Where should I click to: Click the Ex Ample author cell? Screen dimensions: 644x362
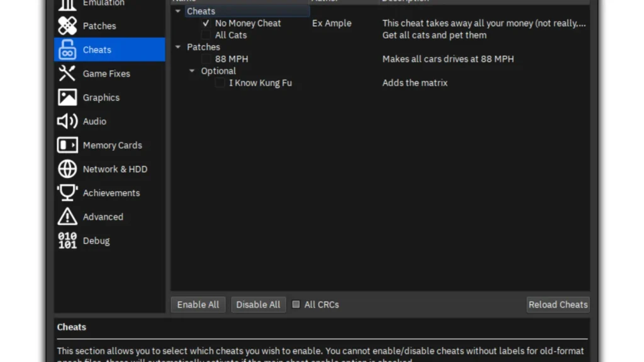tap(331, 23)
